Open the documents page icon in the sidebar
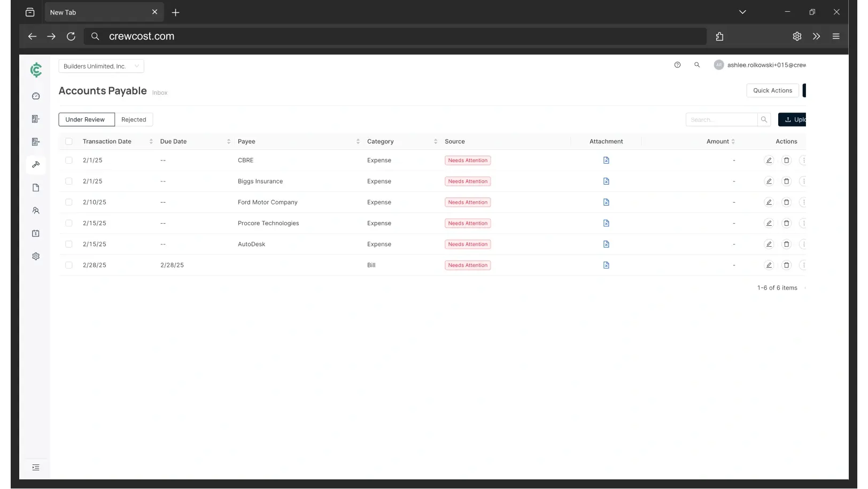This screenshot has height=489, width=868. (35, 187)
